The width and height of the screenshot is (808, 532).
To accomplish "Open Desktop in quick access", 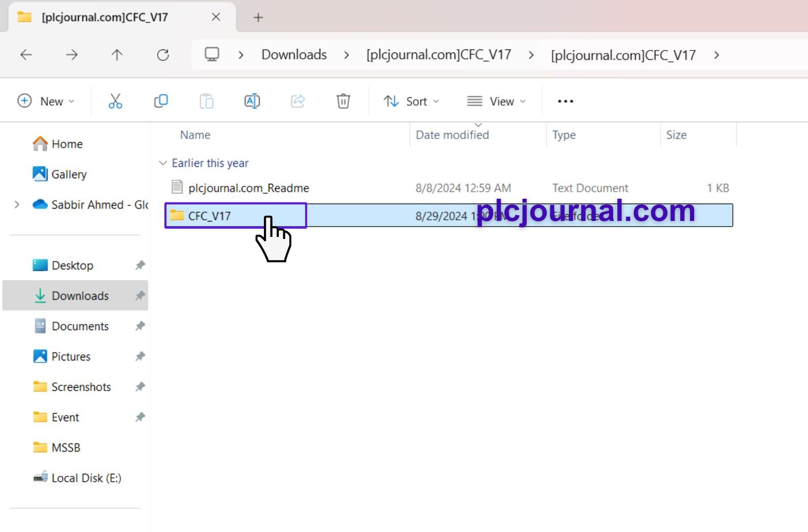I will point(63,265).
